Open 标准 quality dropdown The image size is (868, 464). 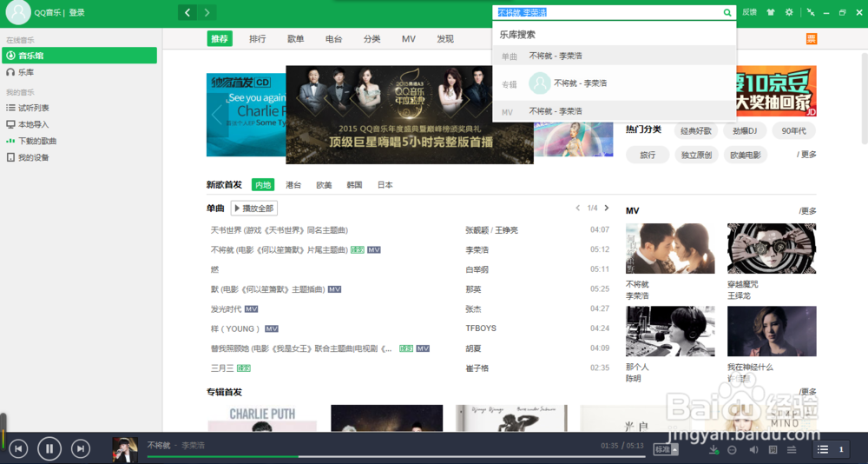pyautogui.click(x=666, y=449)
